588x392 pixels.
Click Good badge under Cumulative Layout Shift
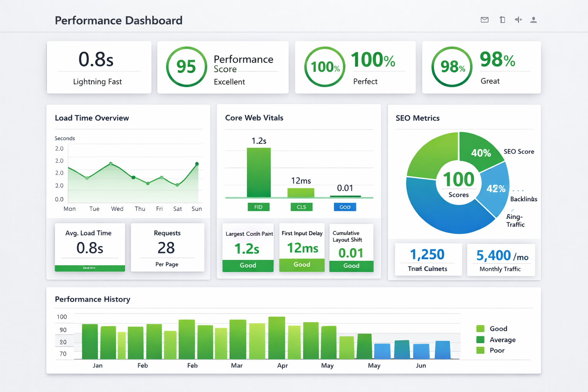click(351, 266)
